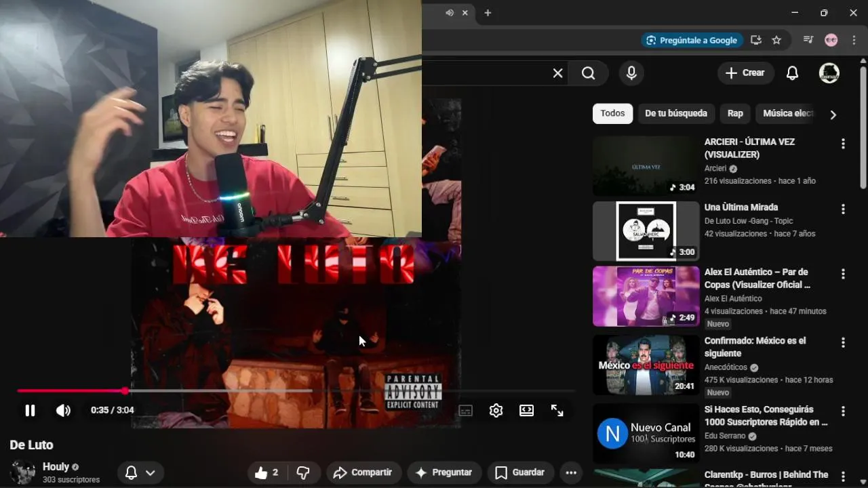Open Confirmado: México es el siguiente title
The height and width of the screenshot is (488, 868).
click(755, 347)
